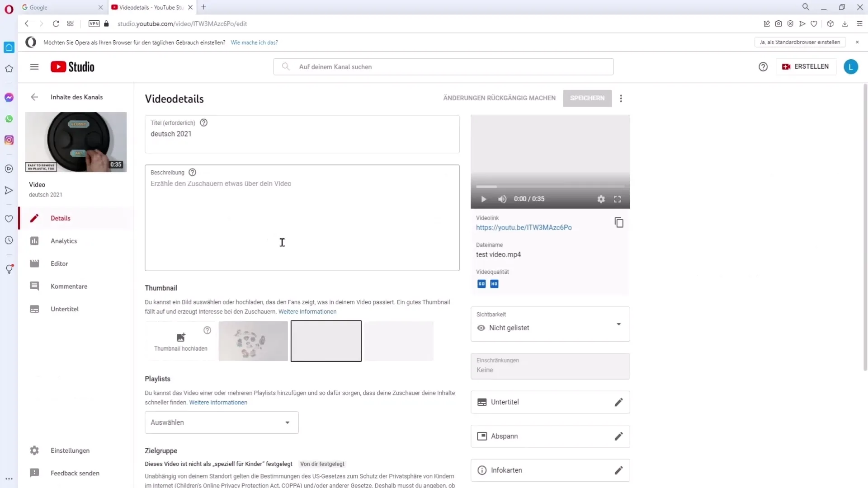
Task: Click the three-dot menu next to Speichern
Action: (x=623, y=99)
